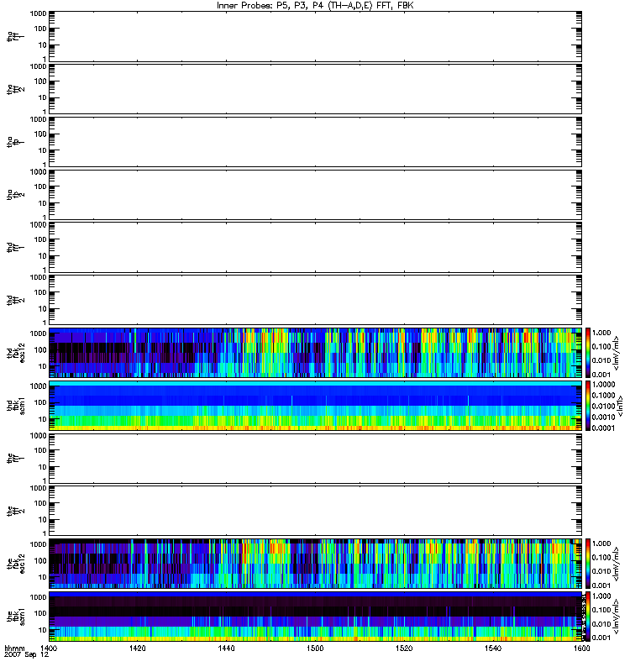Viewport: 630px width, 672px height.
Task: Click the 'the fbk eac12' panel axis label
Action: (16, 564)
